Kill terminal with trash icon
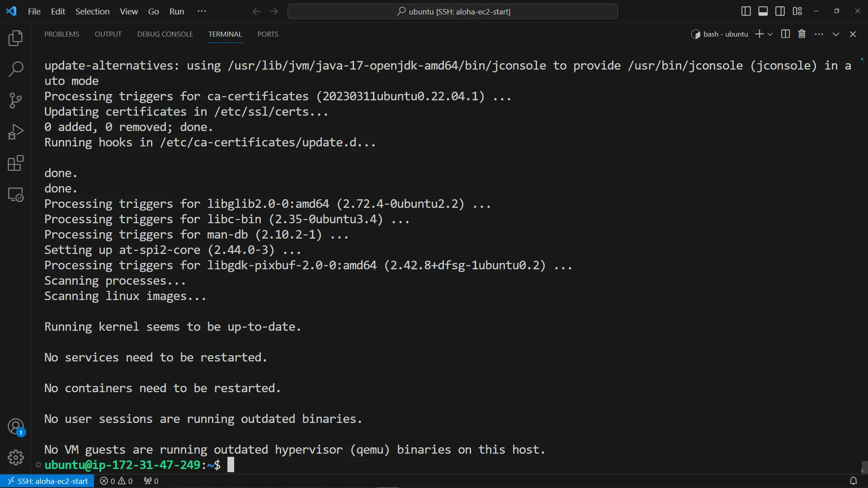The height and width of the screenshot is (488, 868). pos(802,34)
